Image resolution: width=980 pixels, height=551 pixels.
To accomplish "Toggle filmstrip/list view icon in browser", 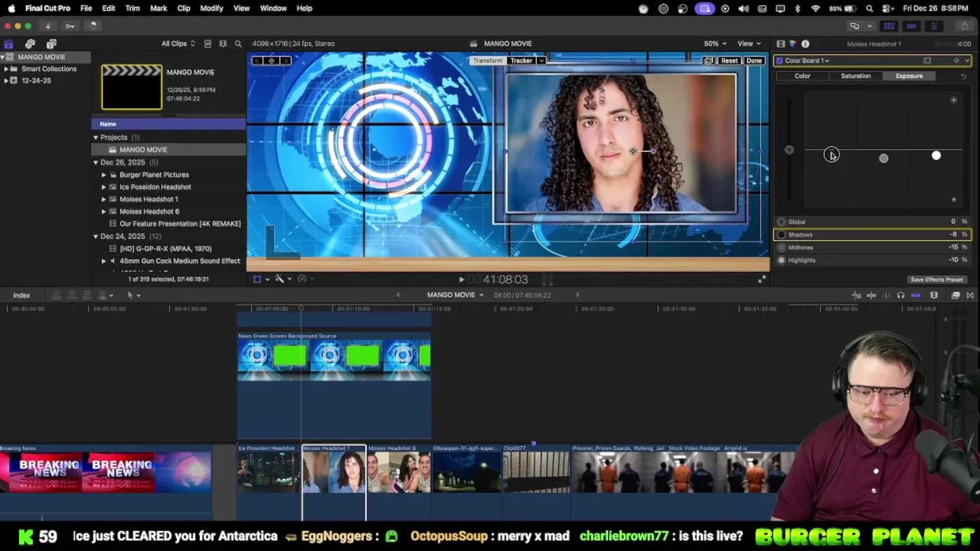I will pos(207,44).
